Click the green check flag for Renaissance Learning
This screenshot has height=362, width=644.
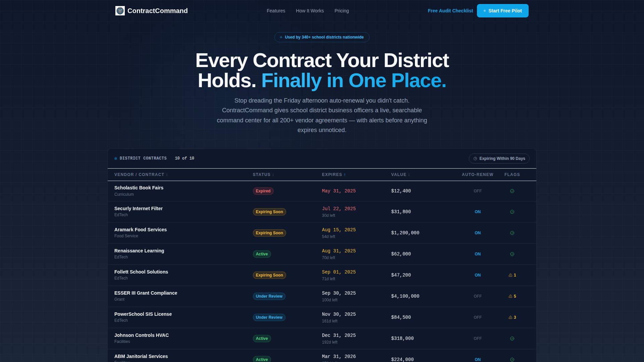[512, 254]
